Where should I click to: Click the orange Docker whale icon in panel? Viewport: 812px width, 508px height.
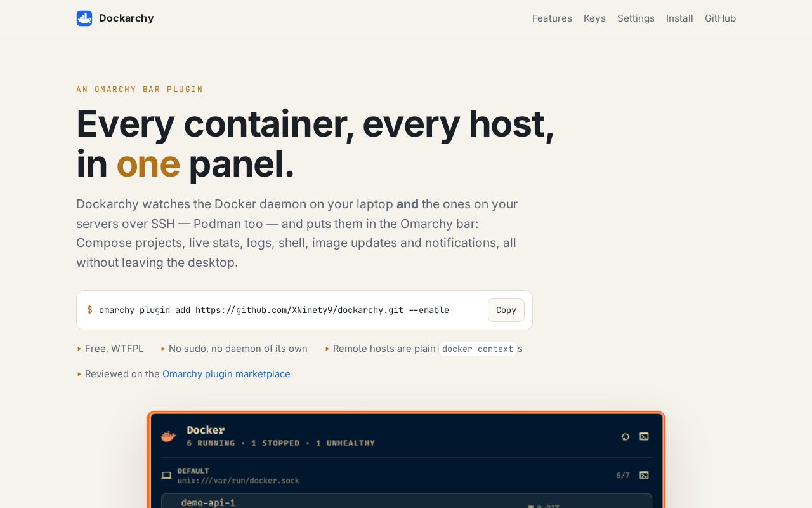(x=168, y=436)
